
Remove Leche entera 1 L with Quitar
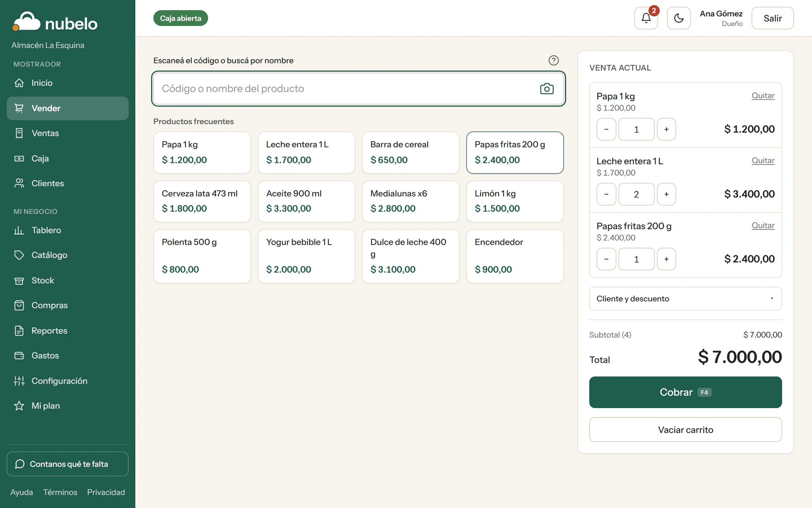(763, 160)
